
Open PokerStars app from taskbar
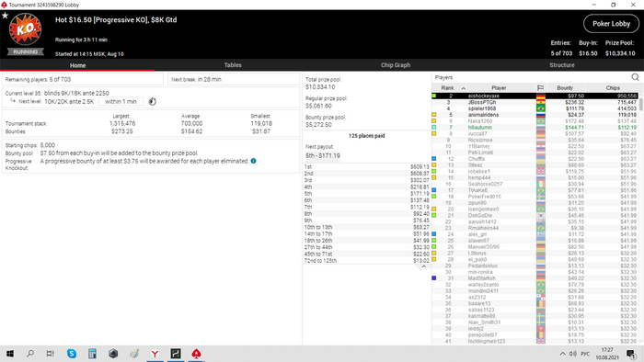pos(196,354)
